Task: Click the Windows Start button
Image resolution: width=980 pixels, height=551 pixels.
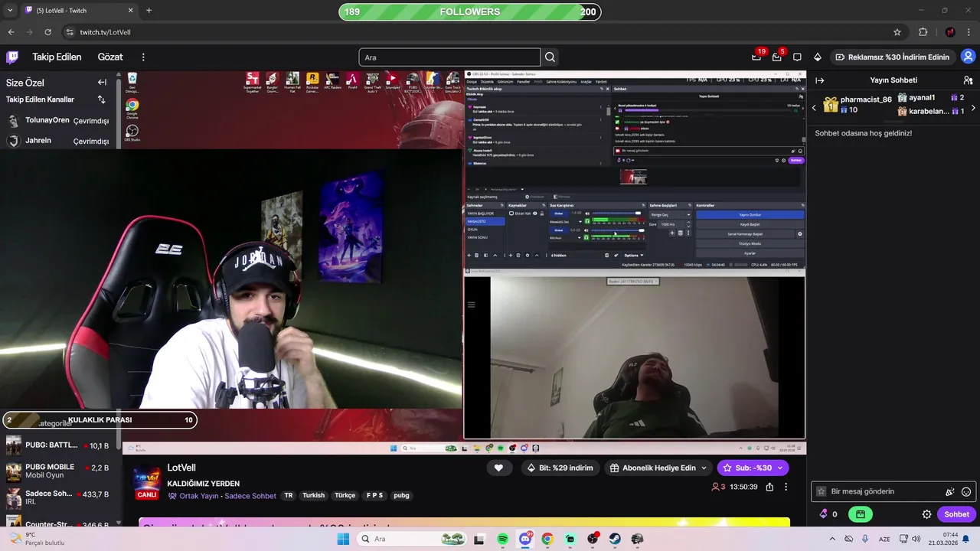Action: point(343,539)
